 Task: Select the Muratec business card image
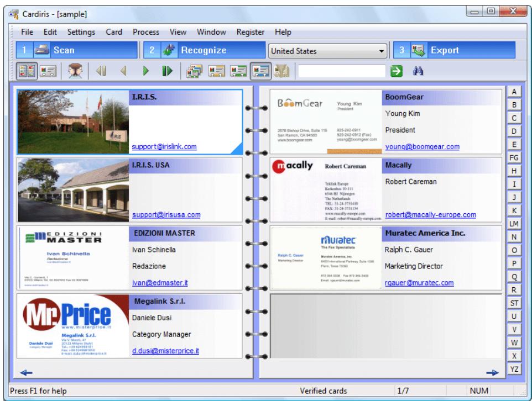coord(326,258)
